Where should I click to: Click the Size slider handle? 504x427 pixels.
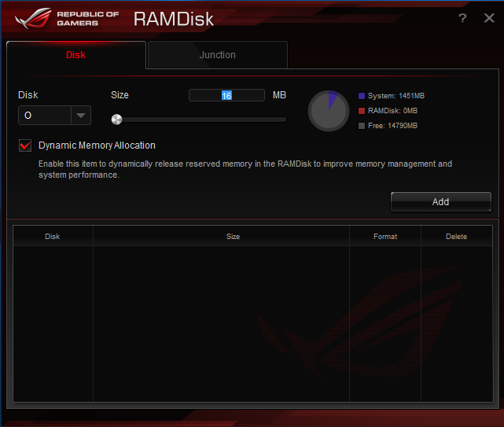(x=116, y=120)
